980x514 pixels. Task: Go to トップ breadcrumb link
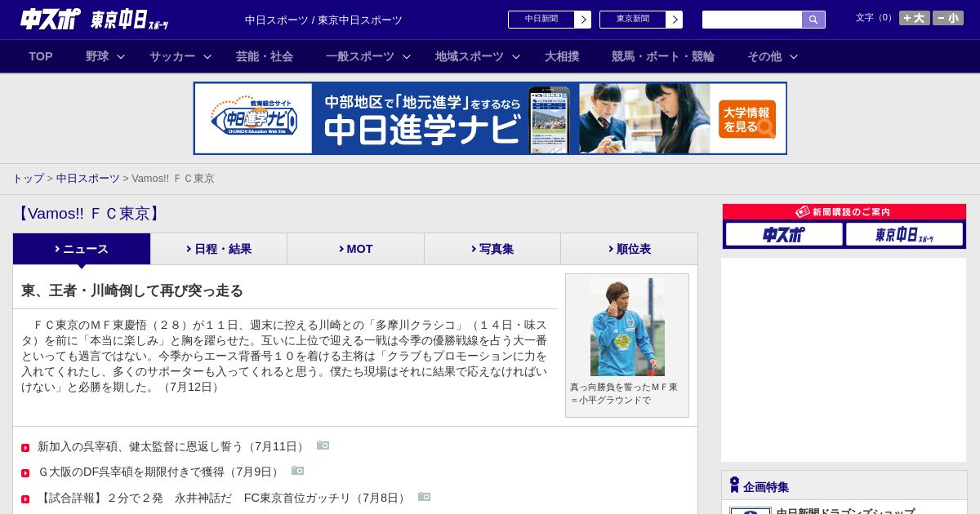(x=28, y=178)
